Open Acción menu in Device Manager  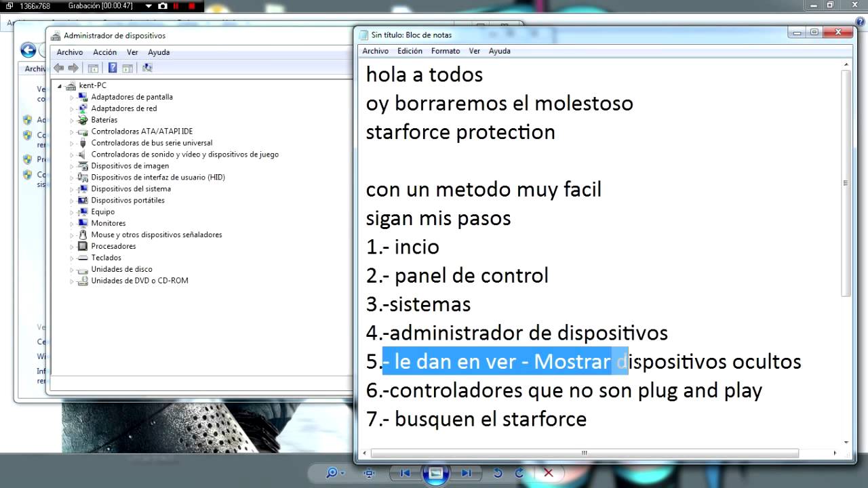coord(104,52)
